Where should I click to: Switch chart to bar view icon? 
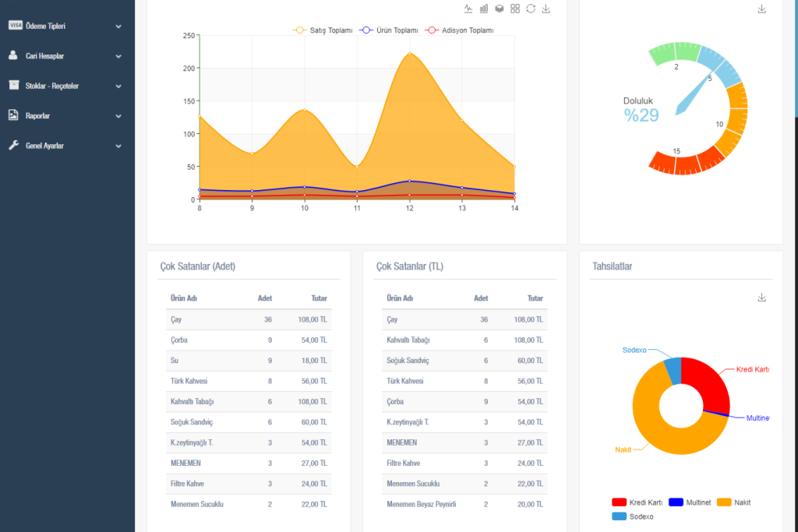(x=484, y=9)
